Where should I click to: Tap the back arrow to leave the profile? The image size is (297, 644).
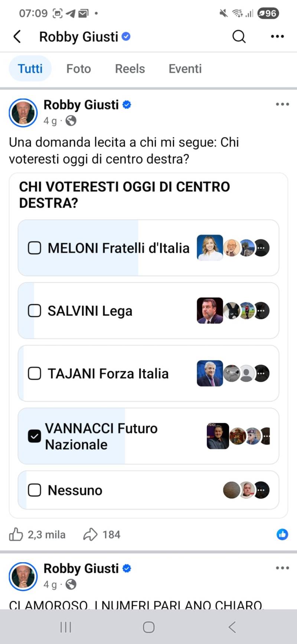coord(17,36)
